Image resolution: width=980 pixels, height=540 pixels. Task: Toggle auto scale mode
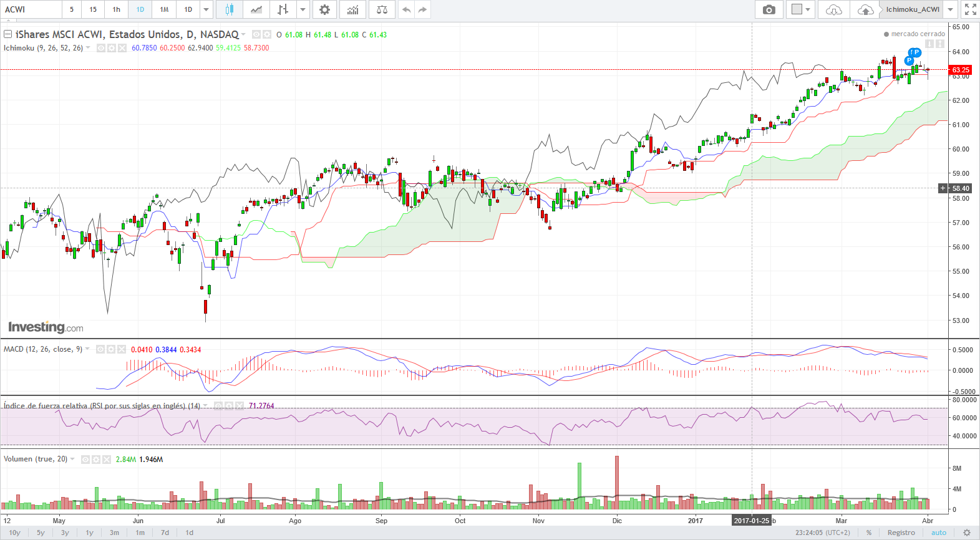click(939, 533)
